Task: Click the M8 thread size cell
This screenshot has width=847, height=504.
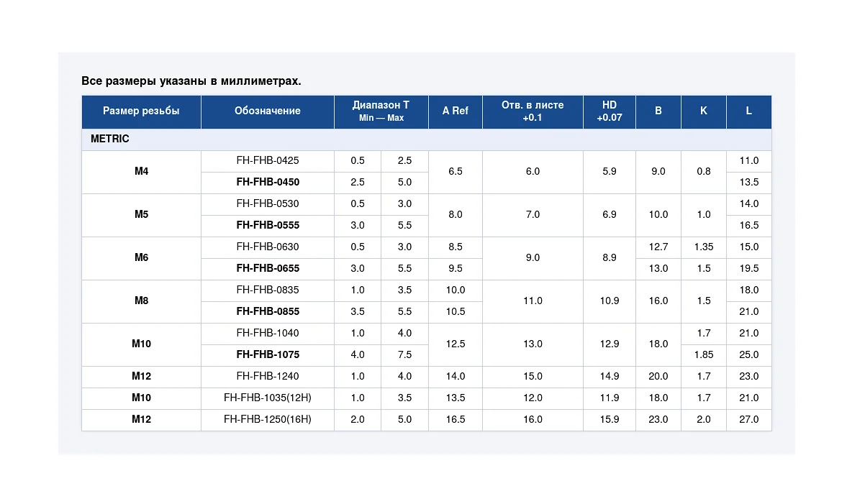Action: [141, 301]
